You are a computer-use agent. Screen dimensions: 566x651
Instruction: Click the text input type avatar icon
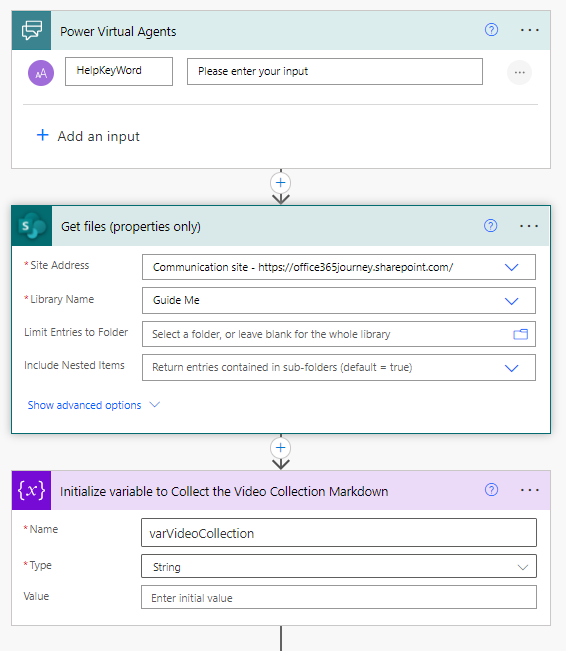[x=41, y=73]
